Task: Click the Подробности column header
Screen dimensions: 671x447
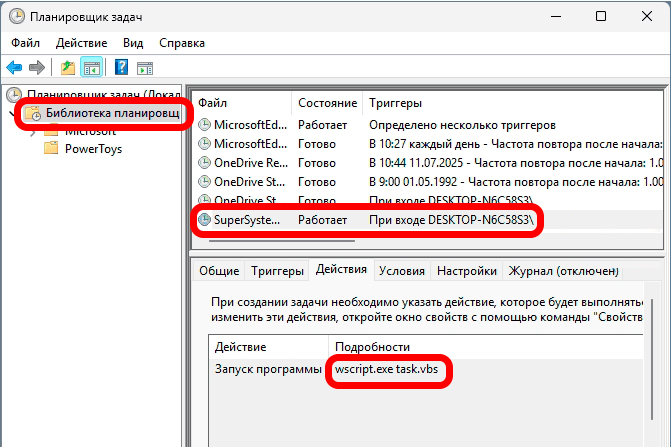Action: [485, 347]
